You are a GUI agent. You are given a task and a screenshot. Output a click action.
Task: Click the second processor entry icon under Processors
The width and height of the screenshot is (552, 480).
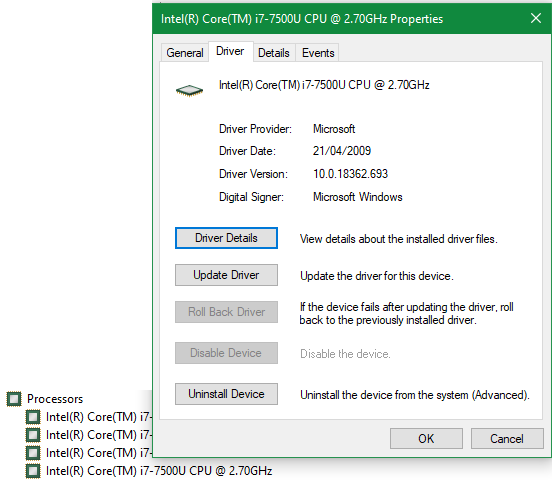point(33,435)
